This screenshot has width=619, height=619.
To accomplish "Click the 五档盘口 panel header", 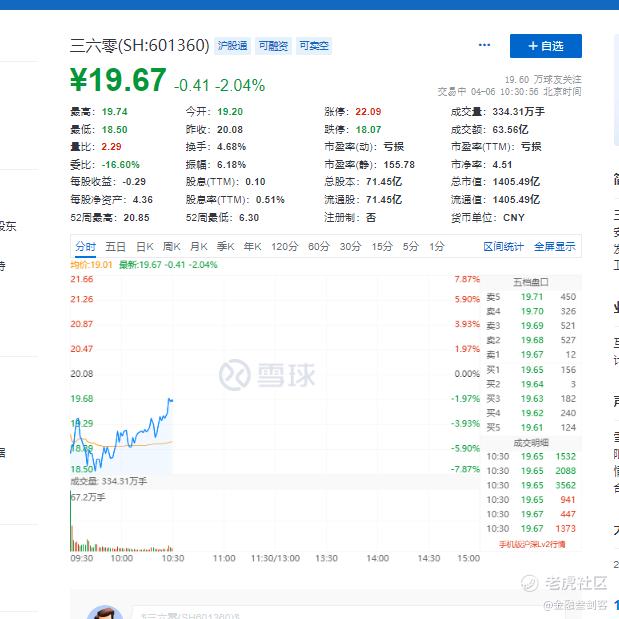I will [531, 282].
